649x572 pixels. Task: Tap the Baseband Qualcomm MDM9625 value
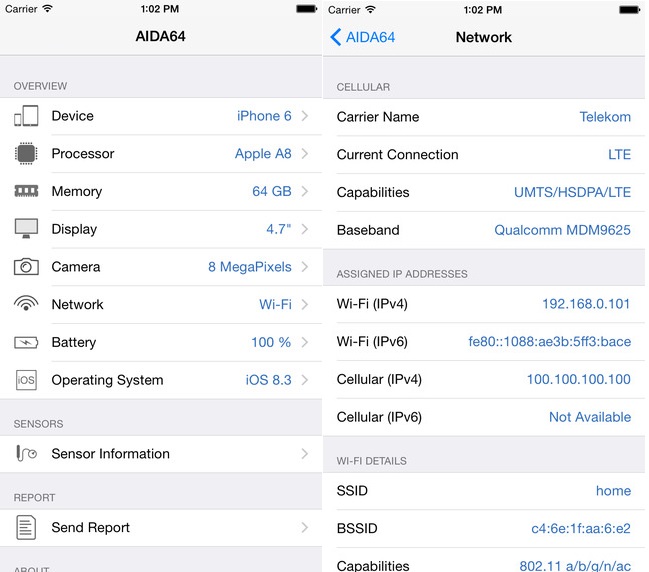(562, 230)
